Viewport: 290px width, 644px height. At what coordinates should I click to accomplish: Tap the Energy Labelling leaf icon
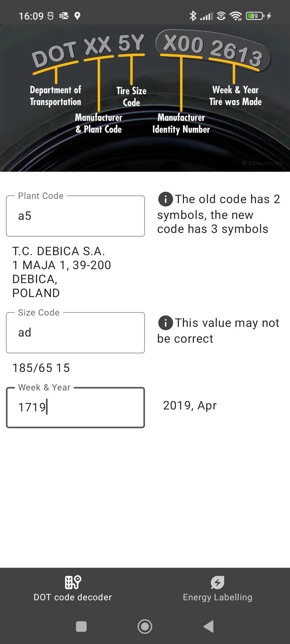coord(218,582)
